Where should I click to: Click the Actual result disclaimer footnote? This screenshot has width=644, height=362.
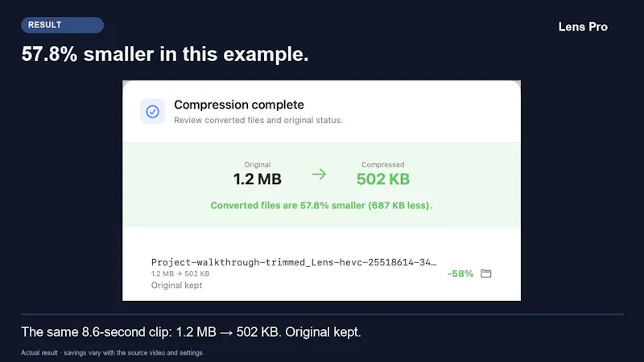(x=112, y=352)
